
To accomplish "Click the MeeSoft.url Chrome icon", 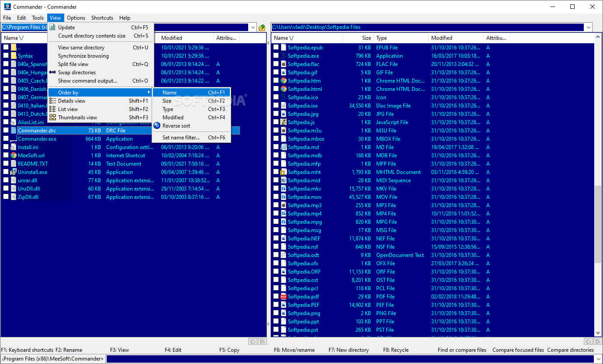I will (14, 156).
